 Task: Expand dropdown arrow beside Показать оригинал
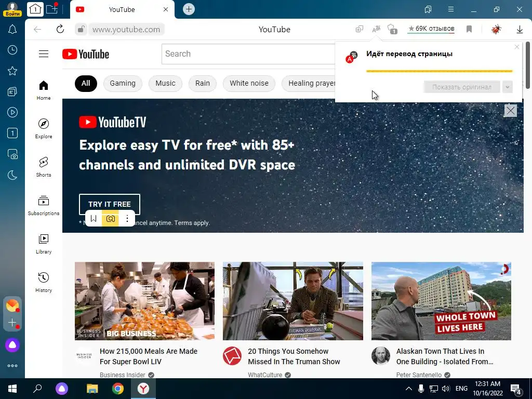click(x=507, y=87)
